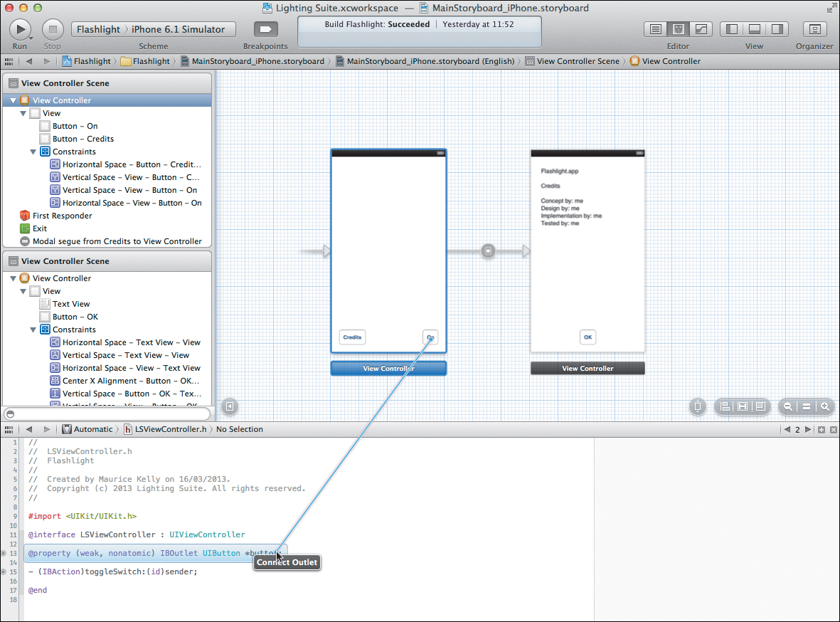Zoom in the storyboard canvas
The image size is (840, 622).
[x=824, y=406]
